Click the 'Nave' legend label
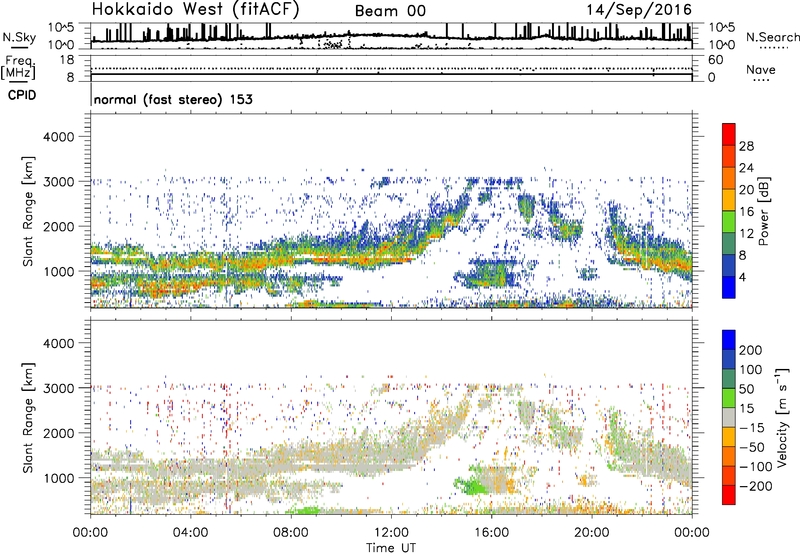Viewport: 800px width, 554px height. (761, 69)
